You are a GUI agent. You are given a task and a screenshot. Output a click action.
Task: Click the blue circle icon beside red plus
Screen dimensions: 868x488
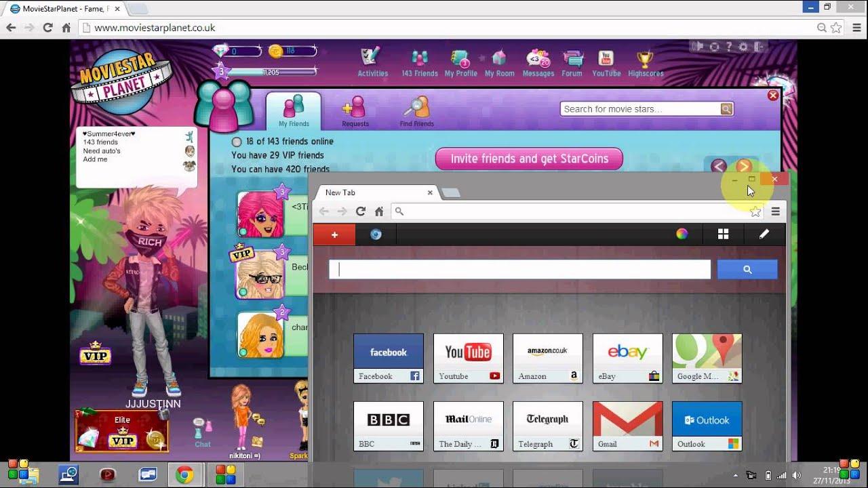coord(376,234)
